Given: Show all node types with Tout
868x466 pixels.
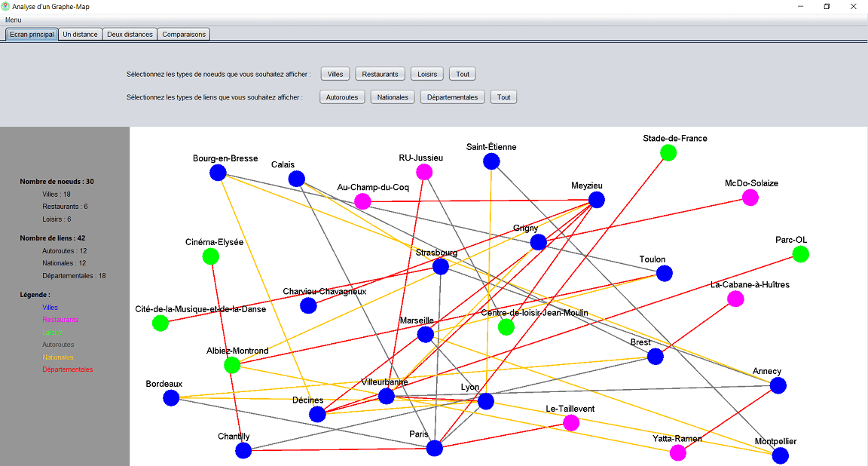Looking at the screenshot, I should [x=462, y=73].
